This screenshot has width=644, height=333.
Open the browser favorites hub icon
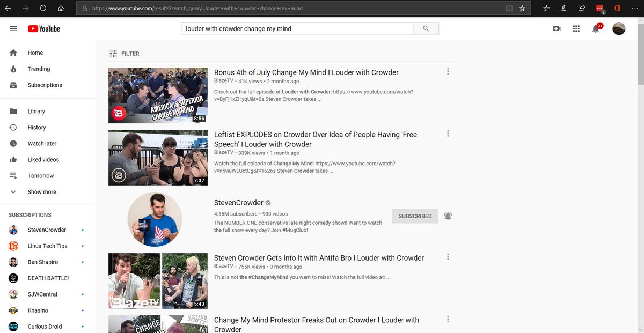pyautogui.click(x=546, y=9)
